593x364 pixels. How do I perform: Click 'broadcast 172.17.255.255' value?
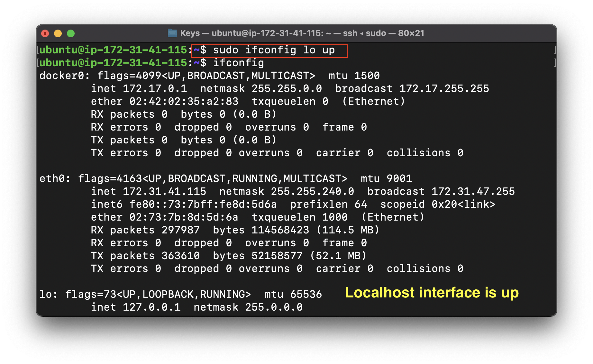412,89
